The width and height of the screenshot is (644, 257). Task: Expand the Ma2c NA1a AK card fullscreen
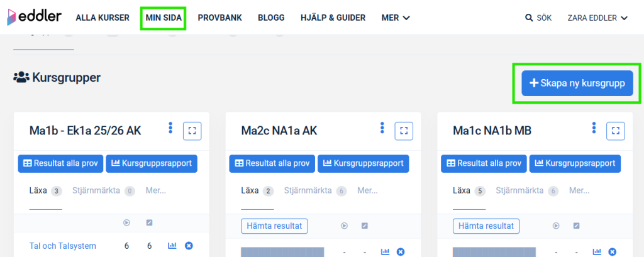pyautogui.click(x=404, y=131)
